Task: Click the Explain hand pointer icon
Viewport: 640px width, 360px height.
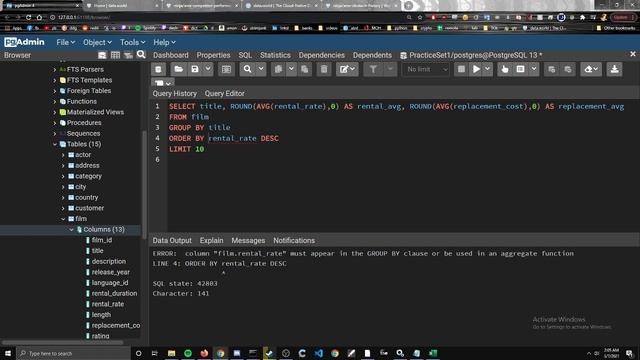Action: 505,69
